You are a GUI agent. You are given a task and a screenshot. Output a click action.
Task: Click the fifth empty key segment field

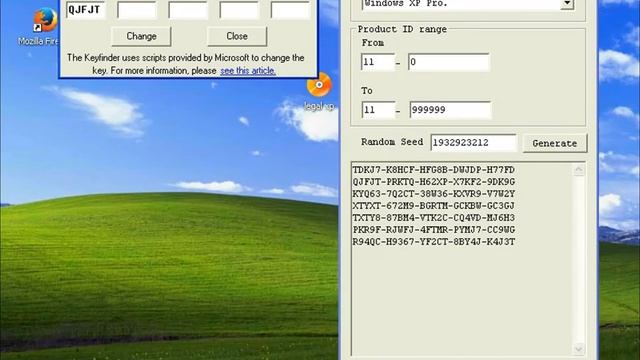pos(290,10)
